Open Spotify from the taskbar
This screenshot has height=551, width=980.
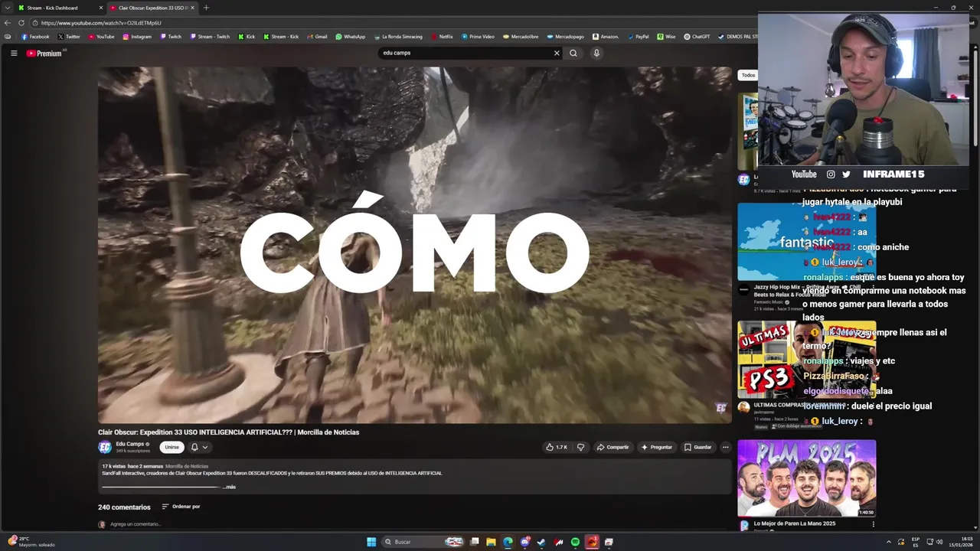(575, 542)
